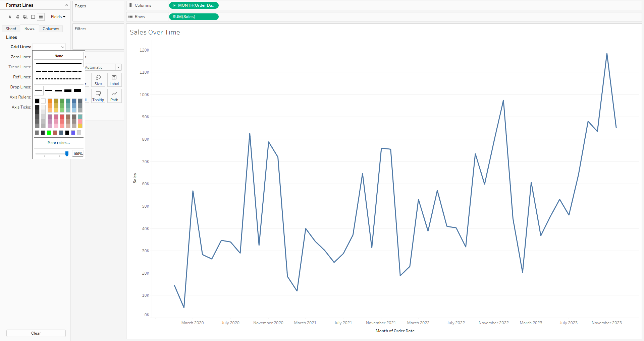The width and height of the screenshot is (644, 341).
Task: Open the Label marks card
Action: [114, 80]
